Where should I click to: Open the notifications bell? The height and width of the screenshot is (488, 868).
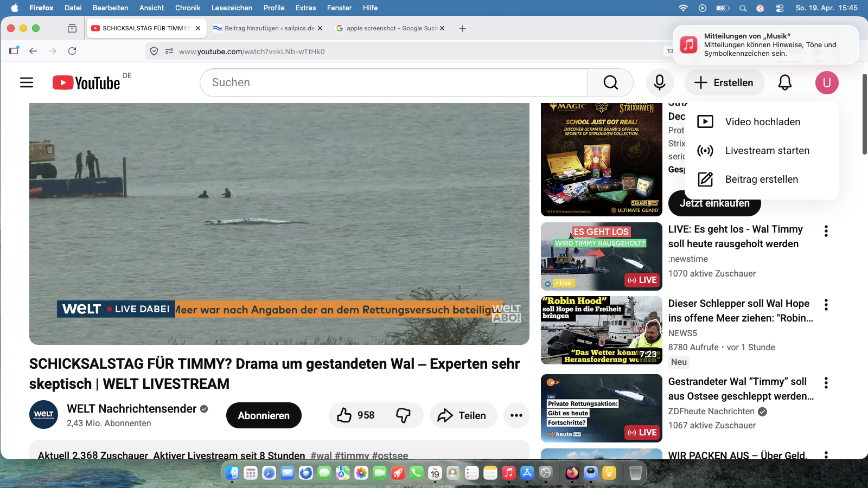(x=784, y=82)
